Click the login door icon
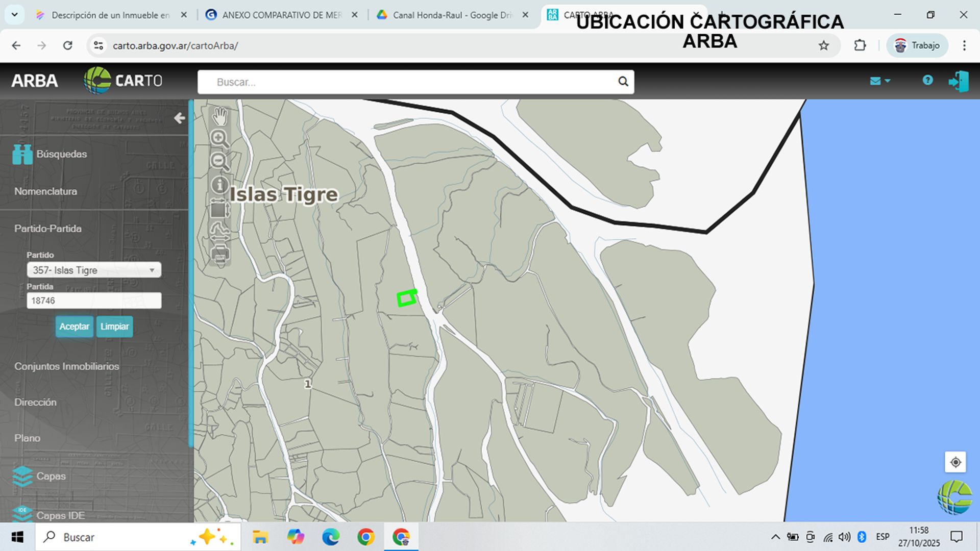The height and width of the screenshot is (551, 980). pos(958,81)
